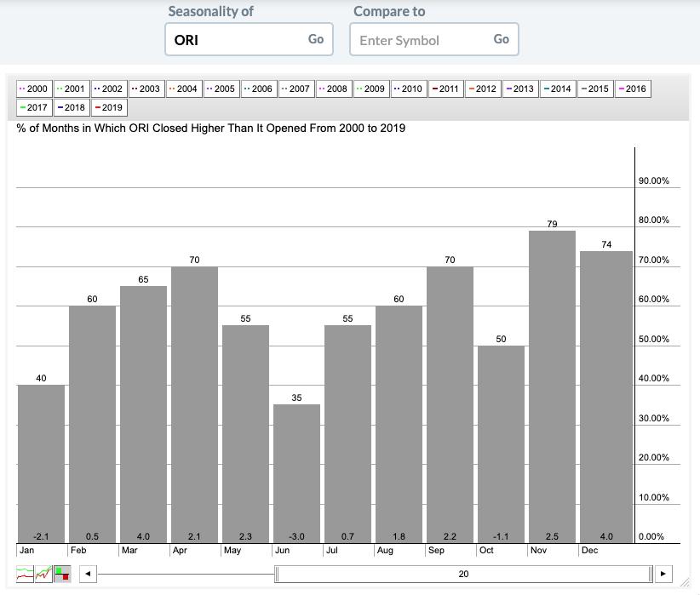Toggle the 2011 year legend
700x595 pixels.
[446, 89]
